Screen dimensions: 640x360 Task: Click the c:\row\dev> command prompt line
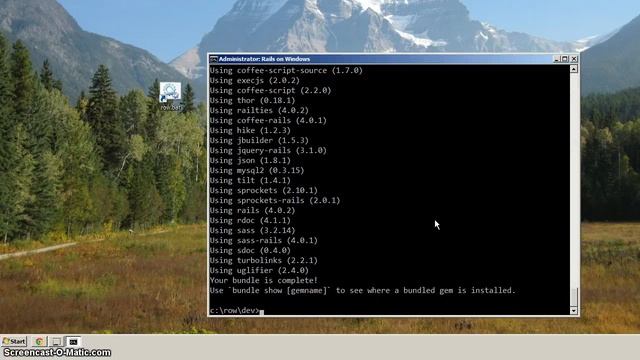pos(237,311)
